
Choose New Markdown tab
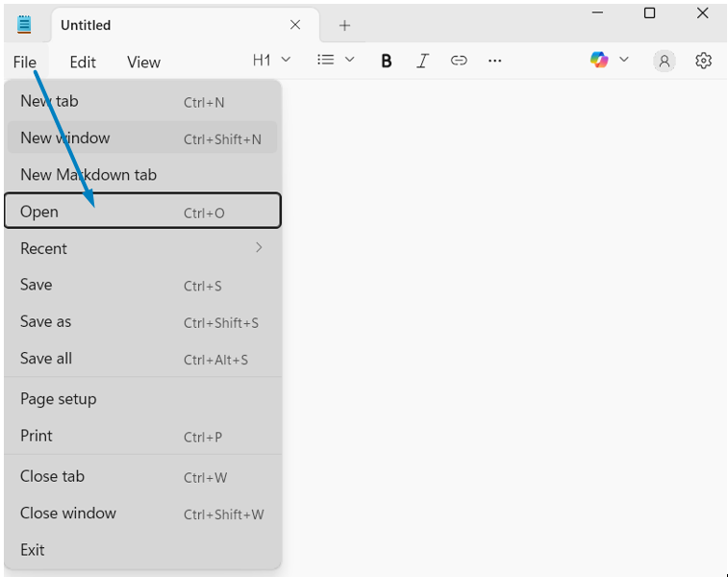142,174
